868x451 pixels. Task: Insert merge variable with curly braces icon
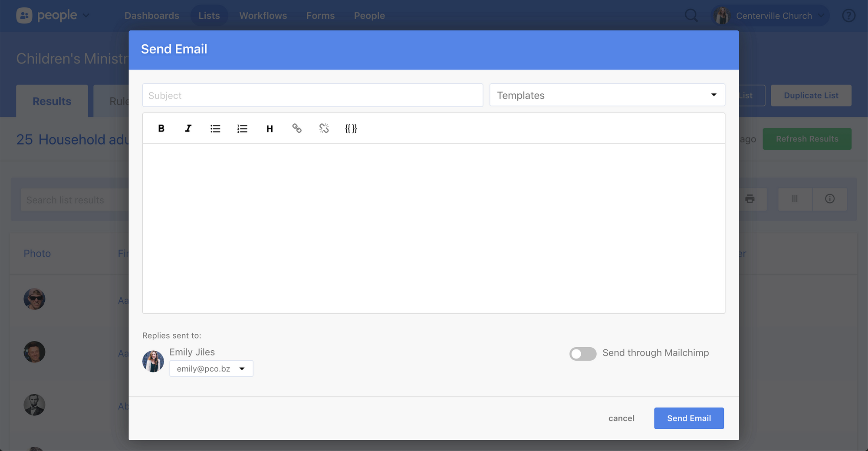tap(351, 128)
